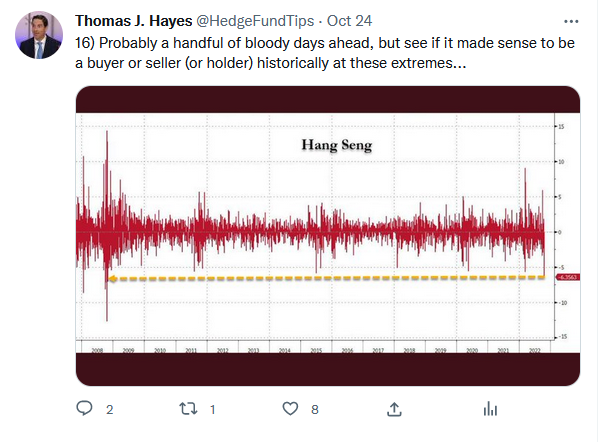Open the Hang Seng chart image
598x442 pixels.
(x=328, y=236)
